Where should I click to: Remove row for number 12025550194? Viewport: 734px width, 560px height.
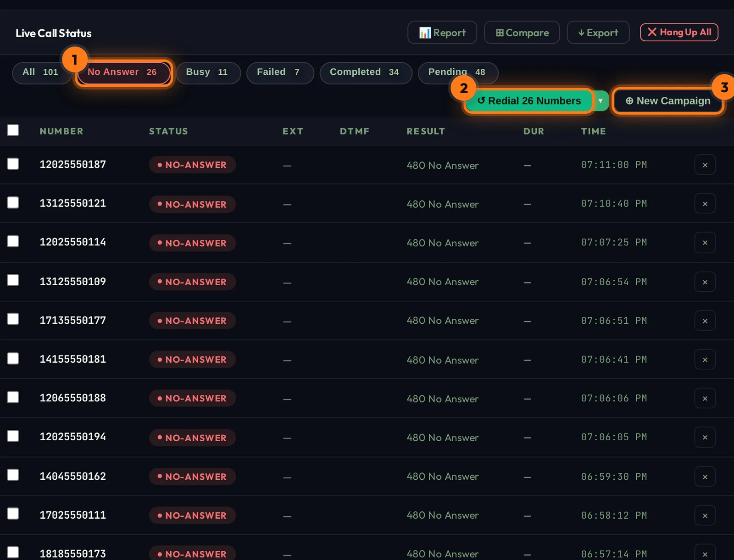click(705, 438)
